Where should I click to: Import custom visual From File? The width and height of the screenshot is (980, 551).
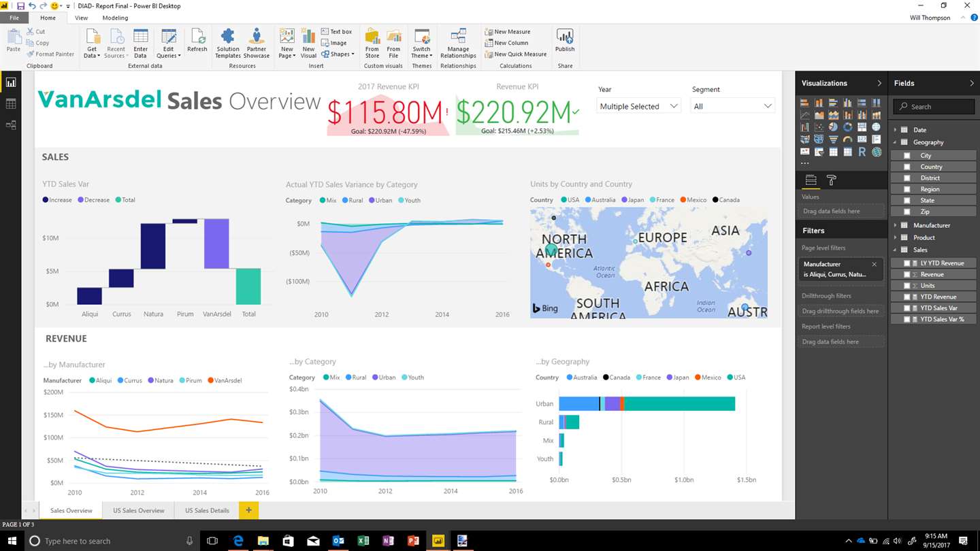[x=393, y=42]
